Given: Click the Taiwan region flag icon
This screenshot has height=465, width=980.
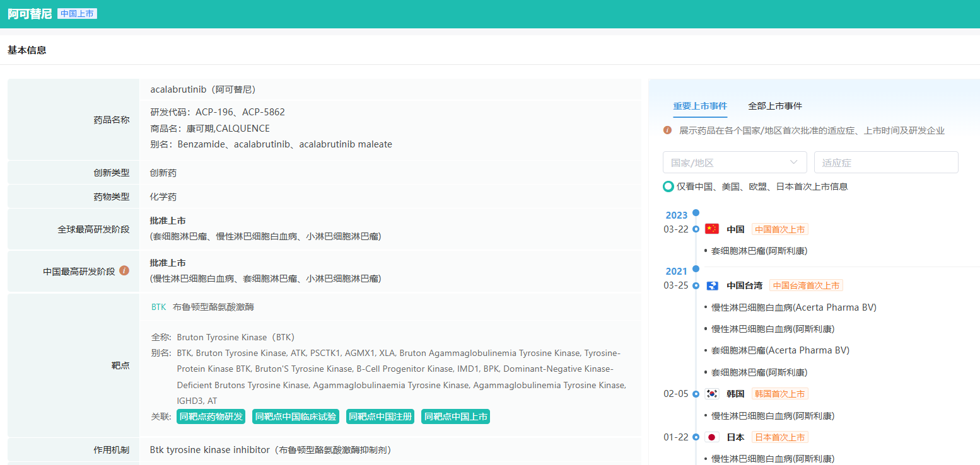Looking at the screenshot, I should 712,286.
